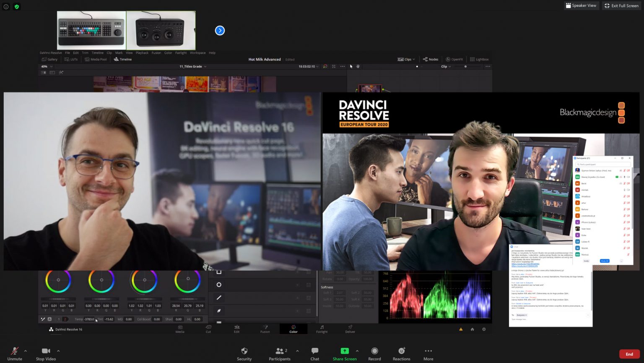Show next video thumbnails with blue arrow
This screenshot has width=644, height=363.
click(220, 31)
